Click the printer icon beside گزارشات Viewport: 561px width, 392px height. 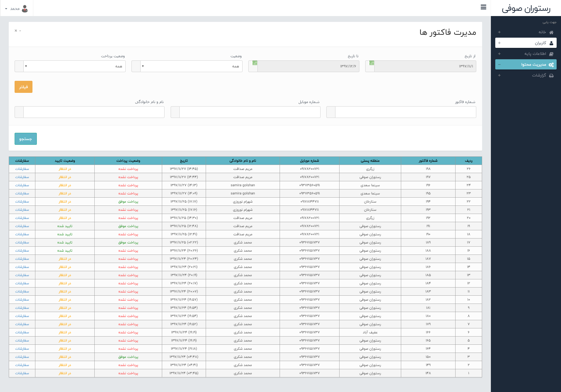click(x=551, y=76)
